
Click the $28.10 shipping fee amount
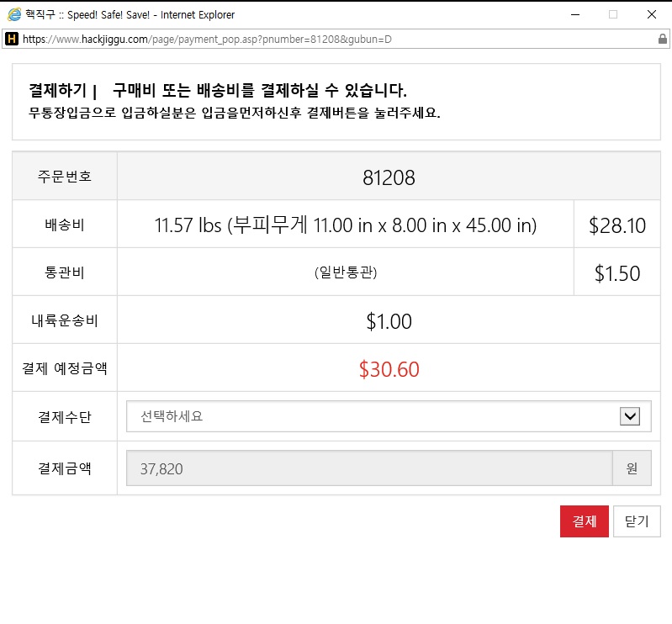[x=616, y=225]
